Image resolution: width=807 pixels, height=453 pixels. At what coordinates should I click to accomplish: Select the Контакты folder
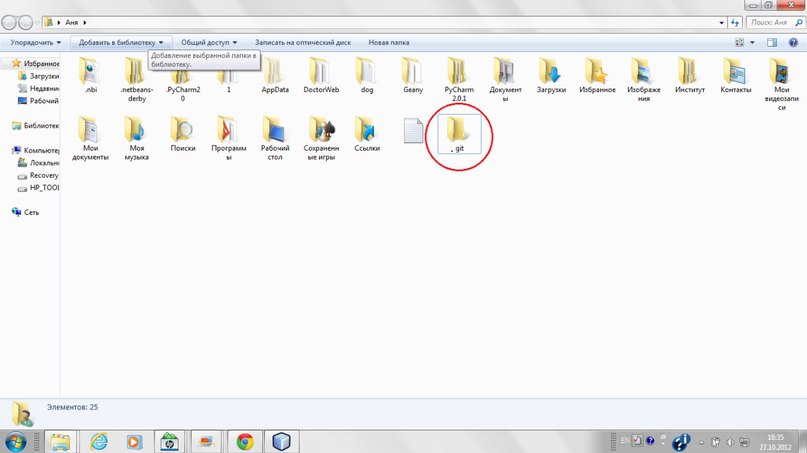tap(735, 76)
